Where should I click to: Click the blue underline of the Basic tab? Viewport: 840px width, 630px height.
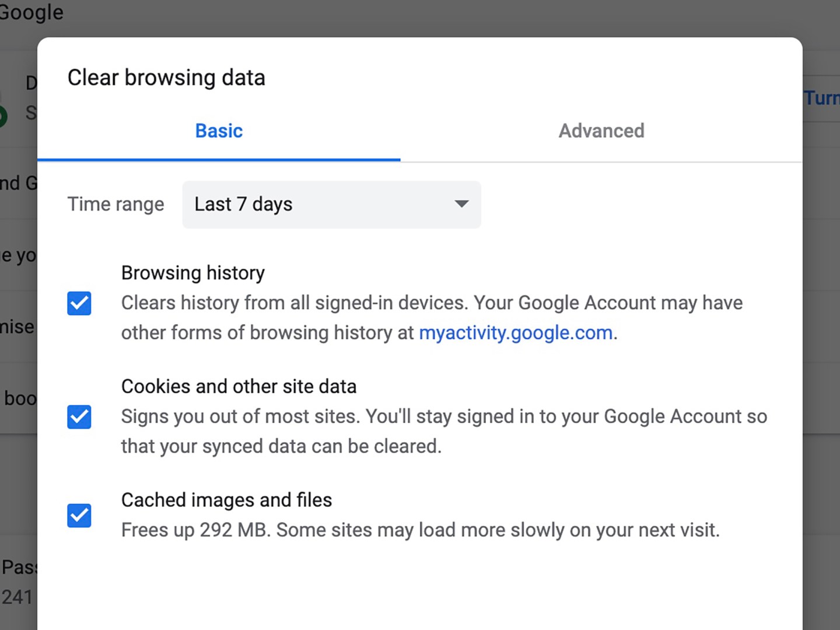pyautogui.click(x=219, y=157)
